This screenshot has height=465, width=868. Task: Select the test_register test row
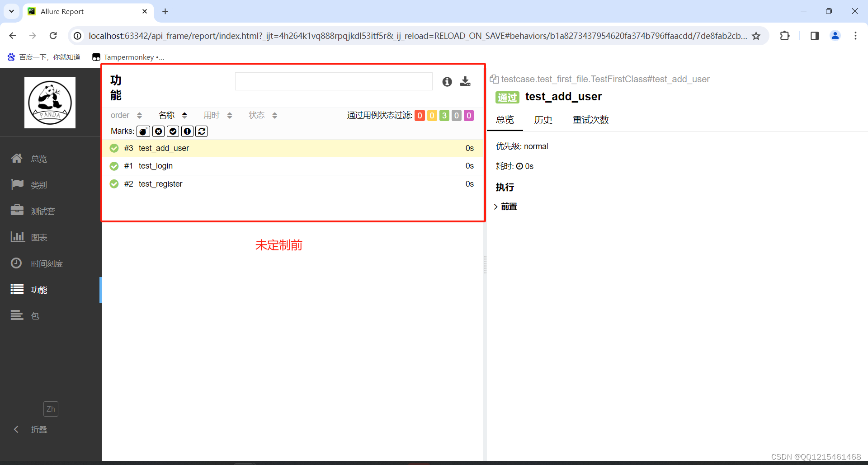[x=292, y=184]
